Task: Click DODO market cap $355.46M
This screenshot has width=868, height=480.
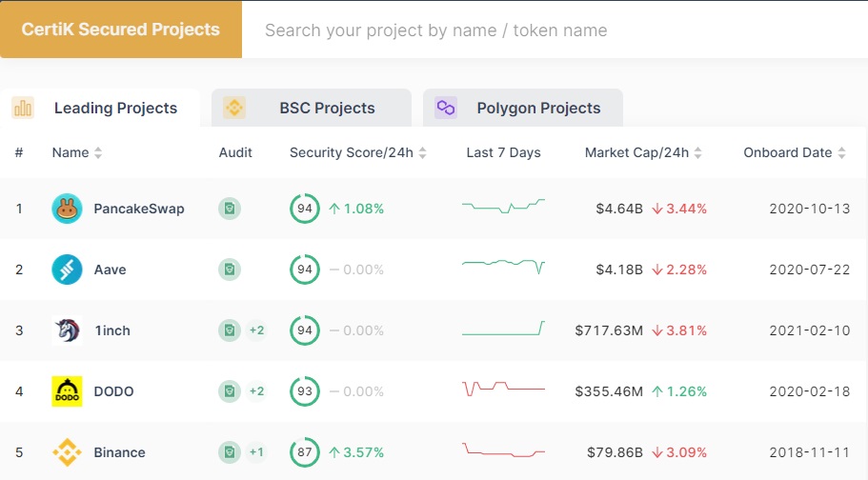Action: 609,391
